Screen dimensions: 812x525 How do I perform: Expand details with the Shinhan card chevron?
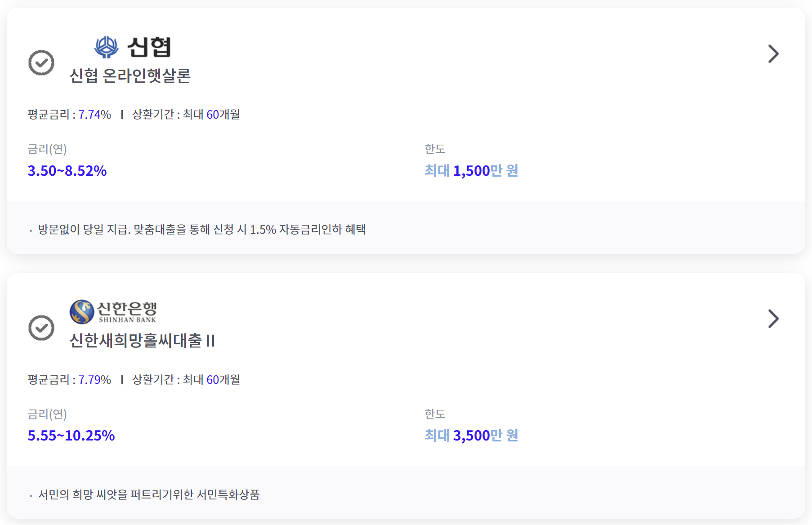(774, 319)
